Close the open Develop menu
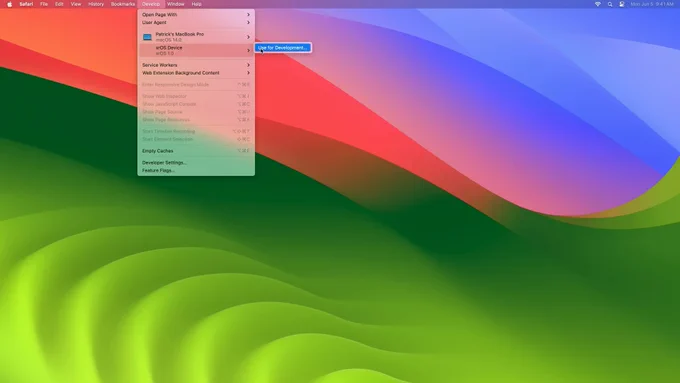This screenshot has height=383, width=680. click(151, 4)
